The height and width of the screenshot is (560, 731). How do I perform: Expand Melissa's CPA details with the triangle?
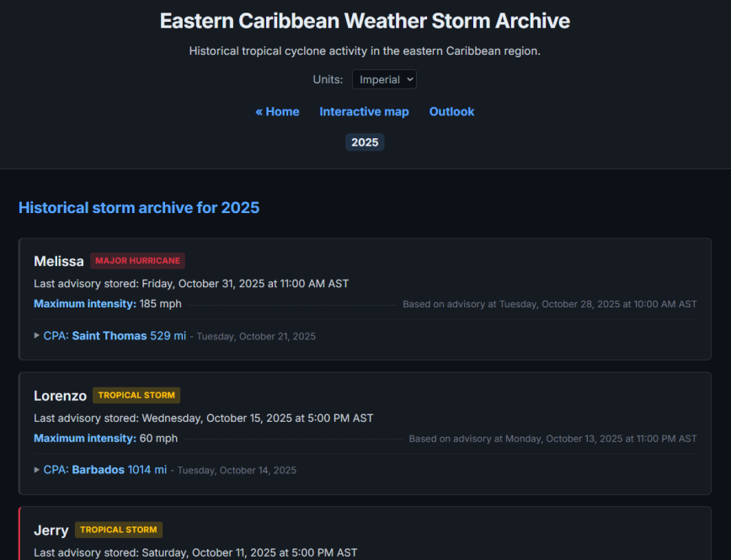coord(36,336)
